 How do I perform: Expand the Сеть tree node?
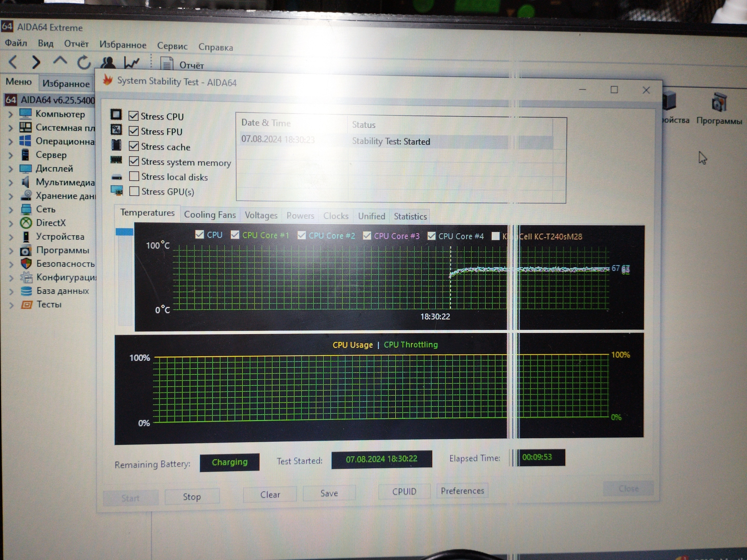11,210
